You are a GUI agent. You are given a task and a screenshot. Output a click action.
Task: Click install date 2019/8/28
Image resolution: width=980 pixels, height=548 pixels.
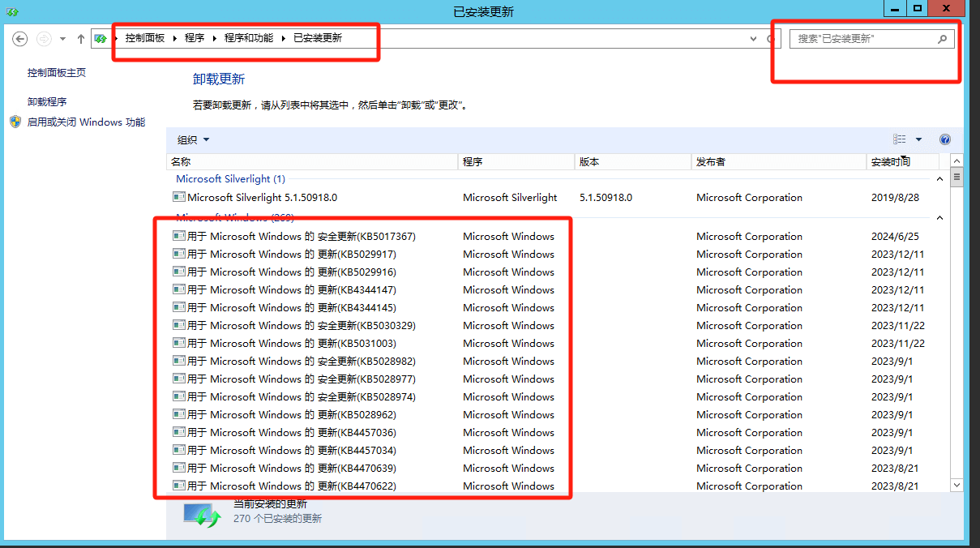point(895,197)
